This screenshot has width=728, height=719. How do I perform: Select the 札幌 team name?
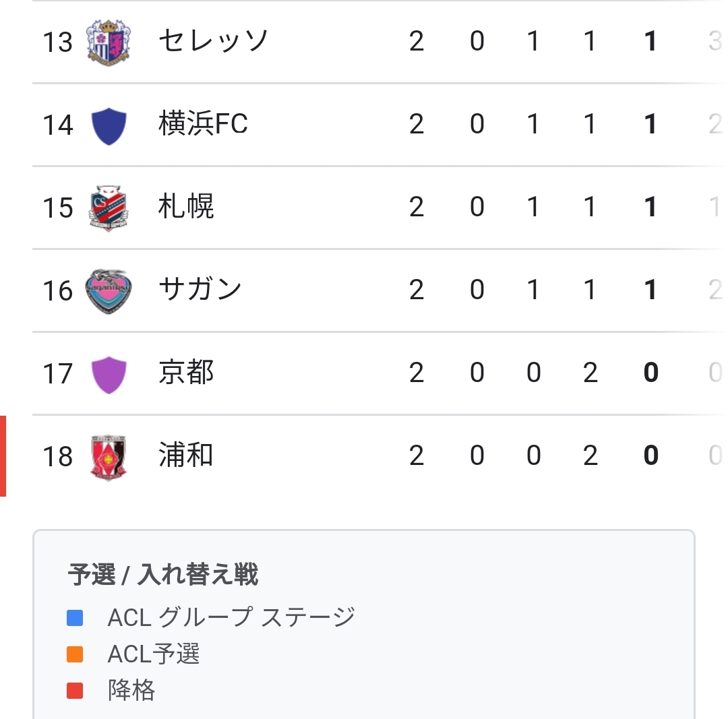pyautogui.click(x=186, y=207)
